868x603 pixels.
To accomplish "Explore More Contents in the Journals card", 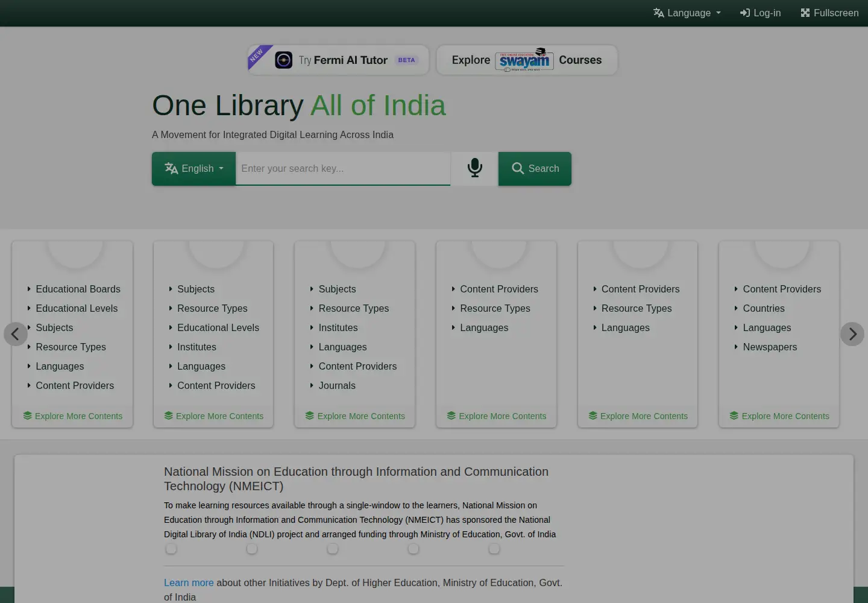I will coord(355,416).
